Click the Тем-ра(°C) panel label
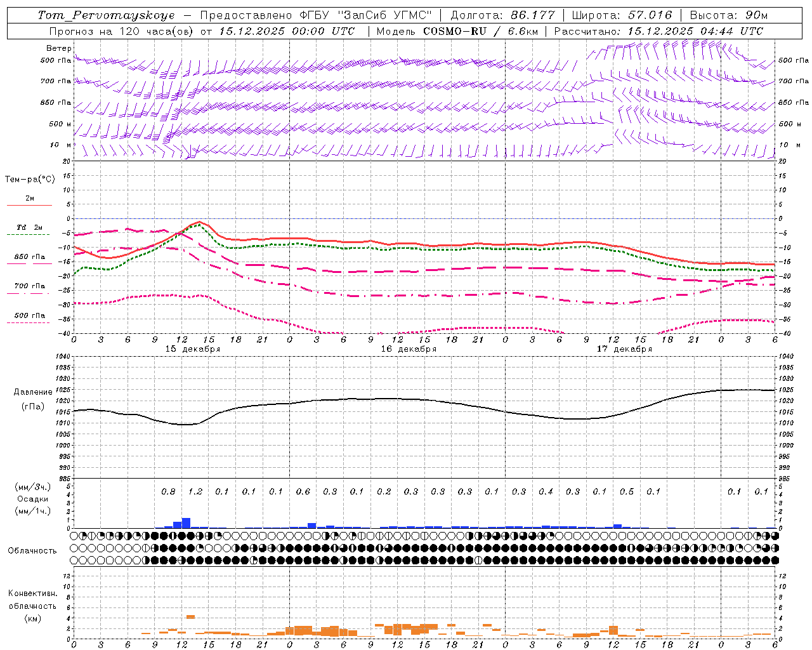Image resolution: width=812 pixels, height=650 pixels. pos(30,180)
